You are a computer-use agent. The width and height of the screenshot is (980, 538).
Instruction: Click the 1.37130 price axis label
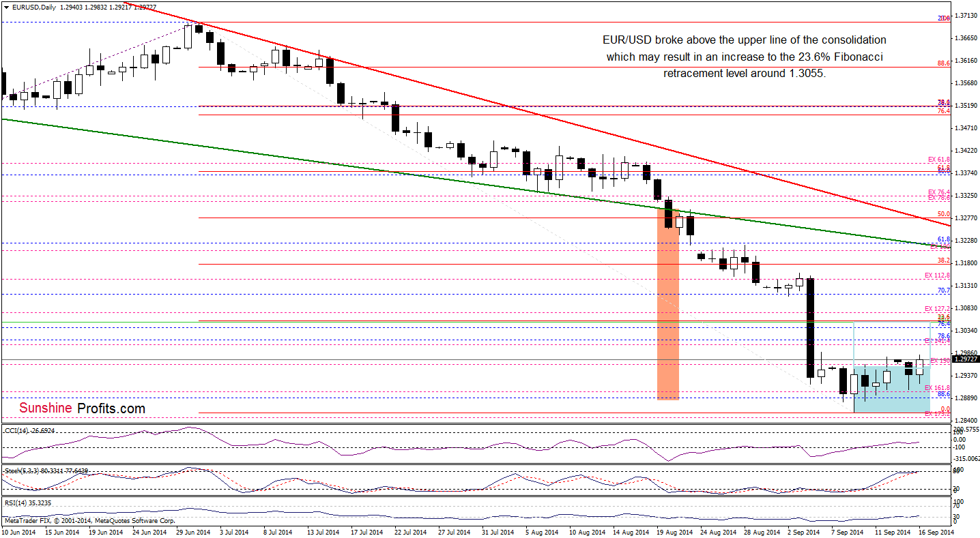point(965,14)
